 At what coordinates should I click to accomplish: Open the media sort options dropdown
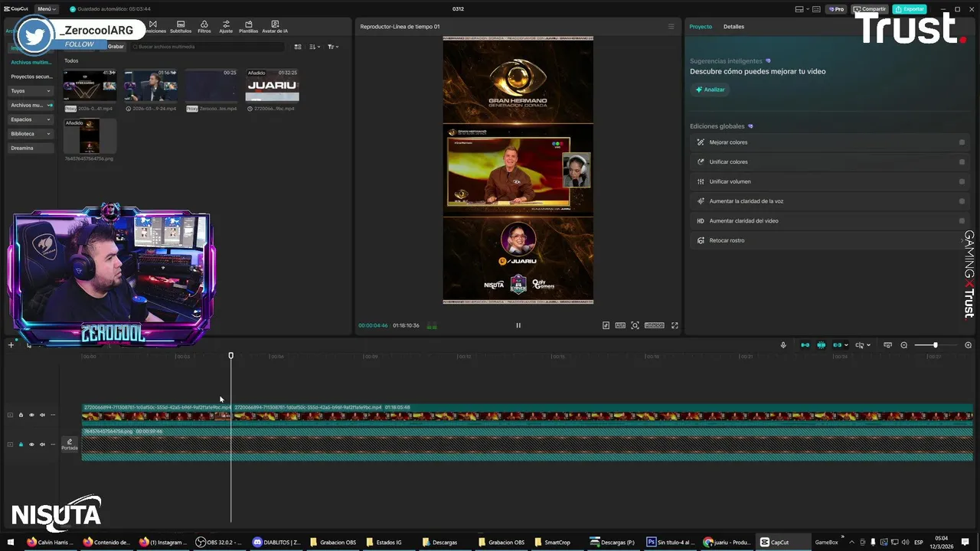tap(315, 47)
